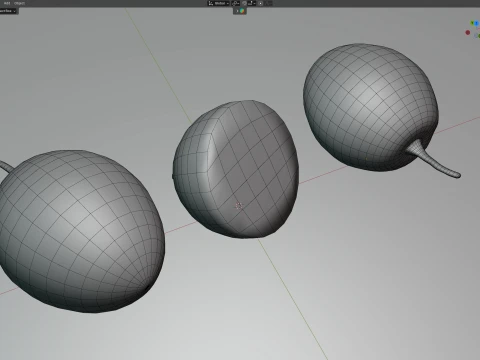The height and width of the screenshot is (360, 480).
Task: Select the stemmed fruit mesh at right
Action: [x=370, y=107]
